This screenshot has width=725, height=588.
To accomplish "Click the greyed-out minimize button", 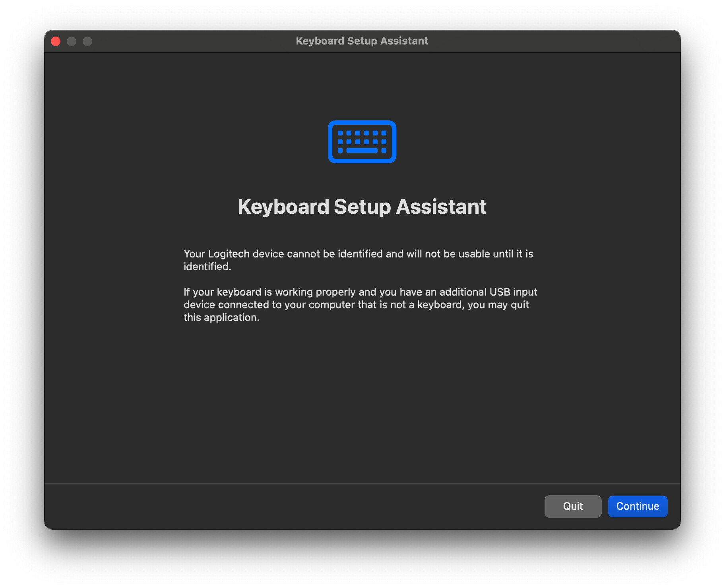I will tap(72, 41).
